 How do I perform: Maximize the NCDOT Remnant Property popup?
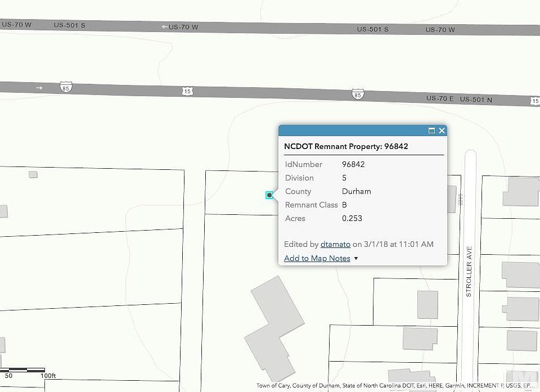432,130
